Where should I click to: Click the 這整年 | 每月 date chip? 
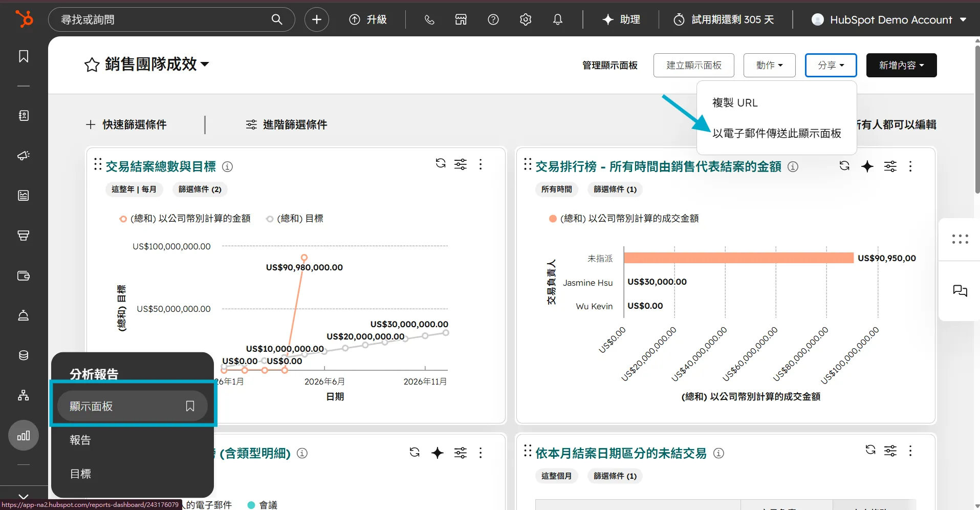pyautogui.click(x=134, y=189)
